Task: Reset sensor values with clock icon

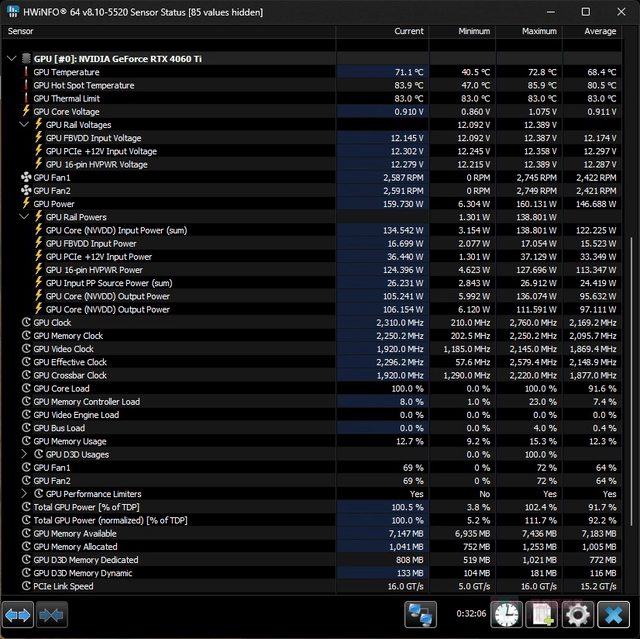Action: tap(507, 615)
